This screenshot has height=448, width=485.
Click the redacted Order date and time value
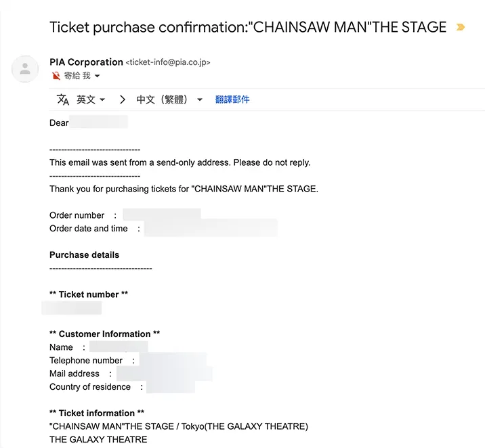pos(211,229)
